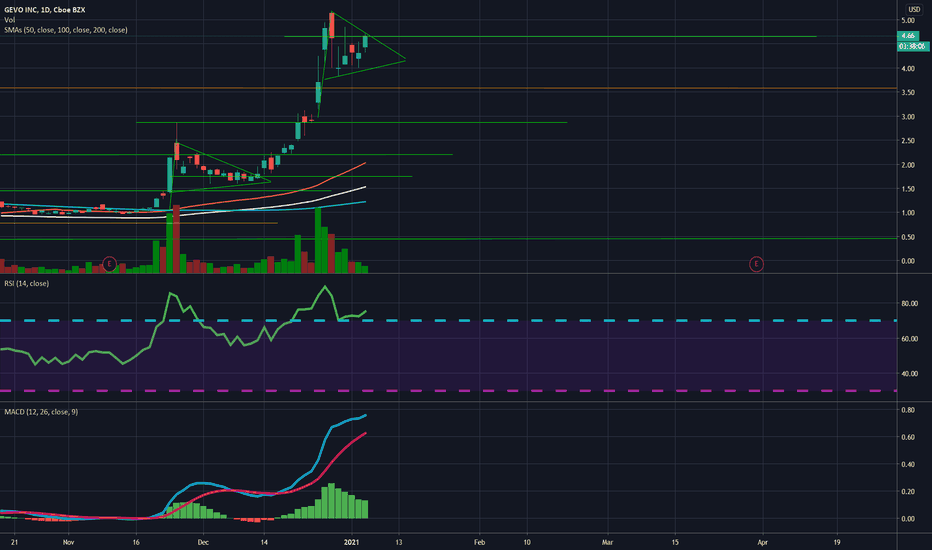Click the 03:38:06 bar countdown label

tap(911, 46)
